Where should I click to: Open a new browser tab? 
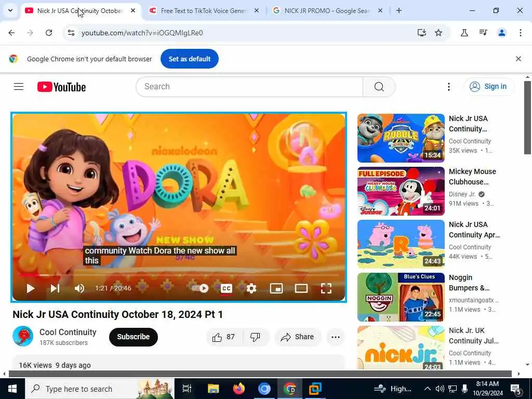pos(399,11)
